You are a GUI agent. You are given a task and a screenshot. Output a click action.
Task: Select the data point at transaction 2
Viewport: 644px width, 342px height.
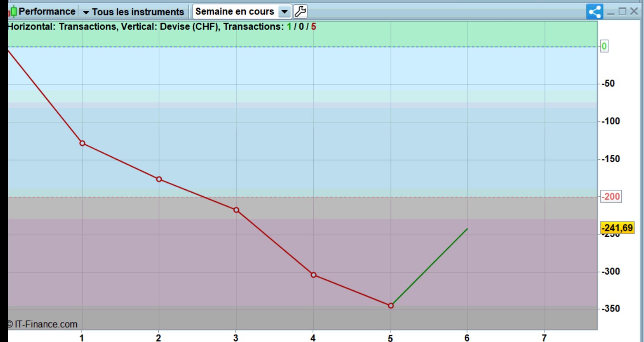point(159,179)
